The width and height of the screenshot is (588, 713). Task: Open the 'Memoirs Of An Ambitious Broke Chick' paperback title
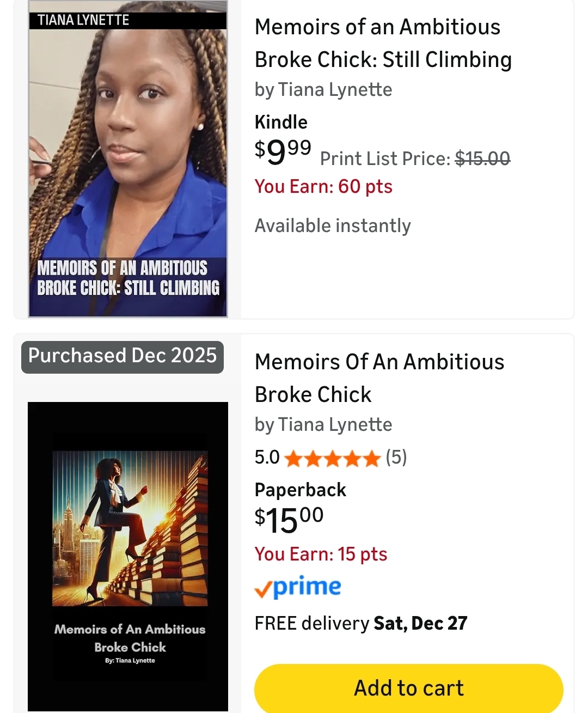tap(379, 377)
